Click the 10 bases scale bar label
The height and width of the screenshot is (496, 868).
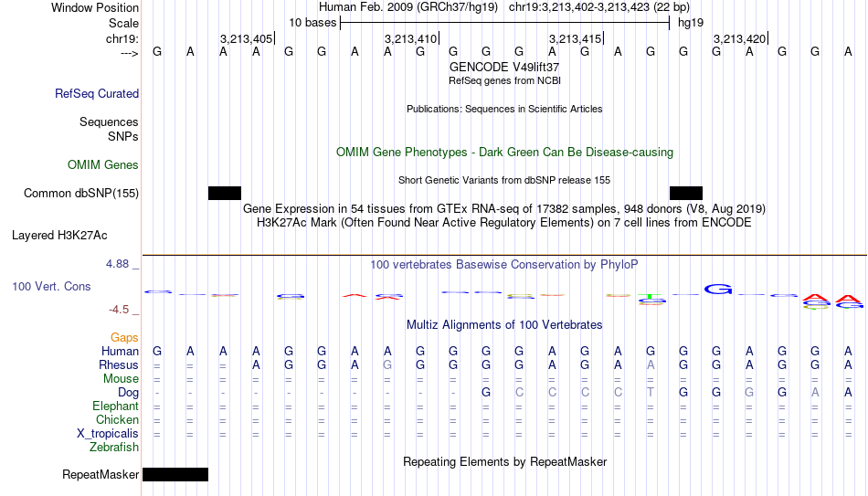(x=312, y=23)
